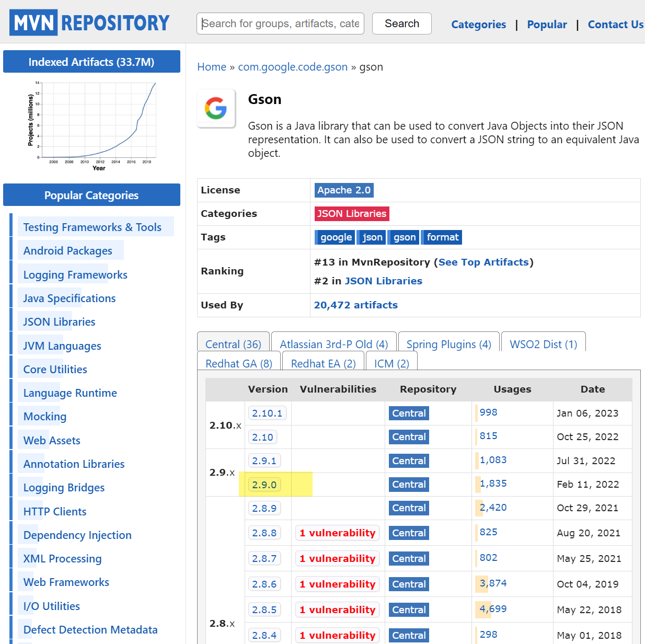Open Categories in the top navigation
Viewport: 645px width, 644px height.
point(478,25)
